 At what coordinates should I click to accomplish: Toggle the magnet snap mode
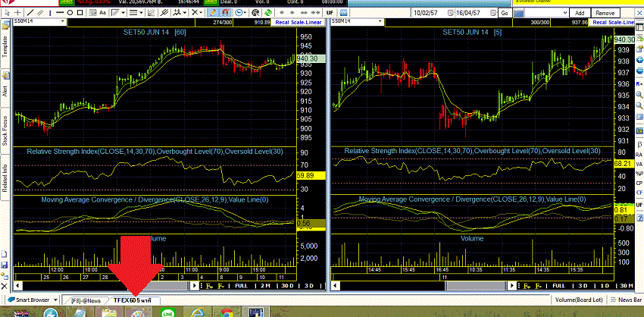point(225,13)
